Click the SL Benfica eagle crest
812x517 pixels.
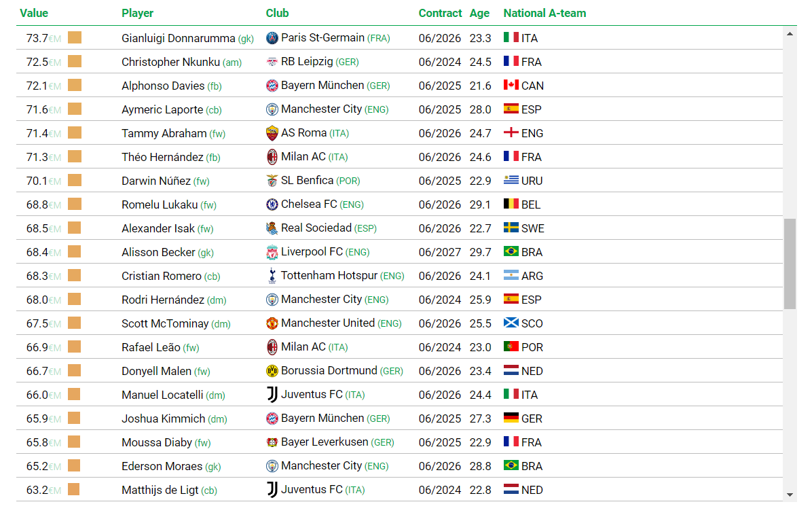click(x=272, y=181)
